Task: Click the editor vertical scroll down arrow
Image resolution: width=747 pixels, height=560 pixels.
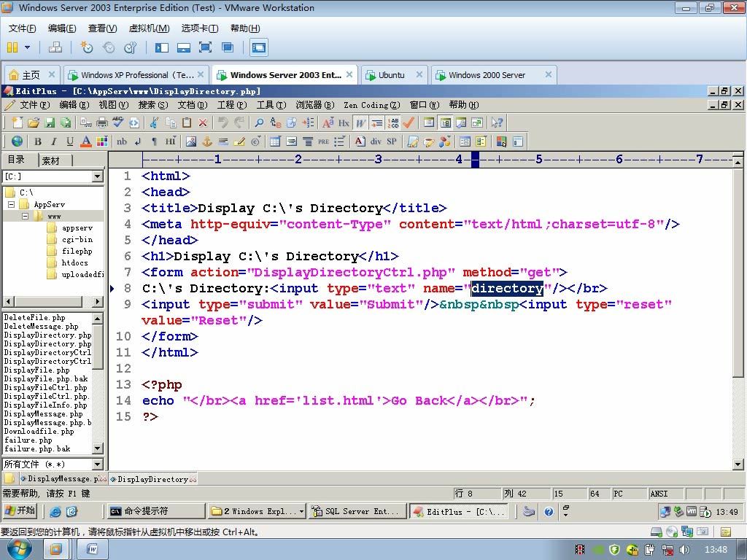Action: [x=738, y=464]
